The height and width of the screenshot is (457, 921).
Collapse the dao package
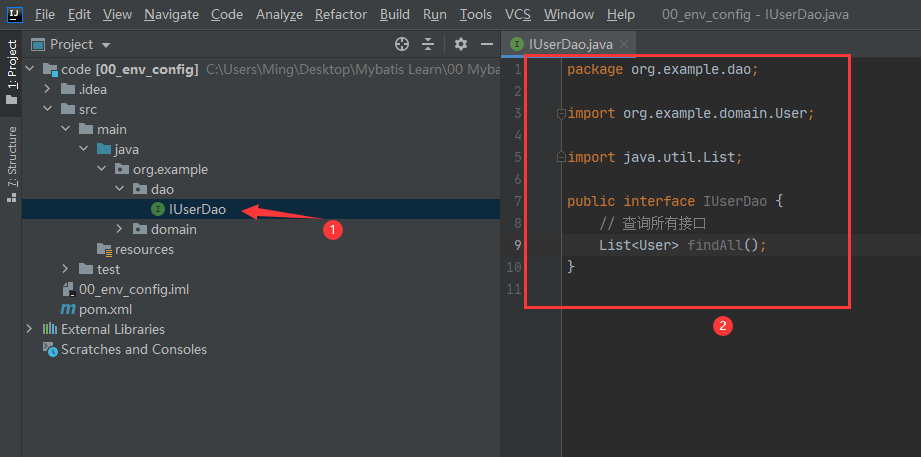pos(120,189)
